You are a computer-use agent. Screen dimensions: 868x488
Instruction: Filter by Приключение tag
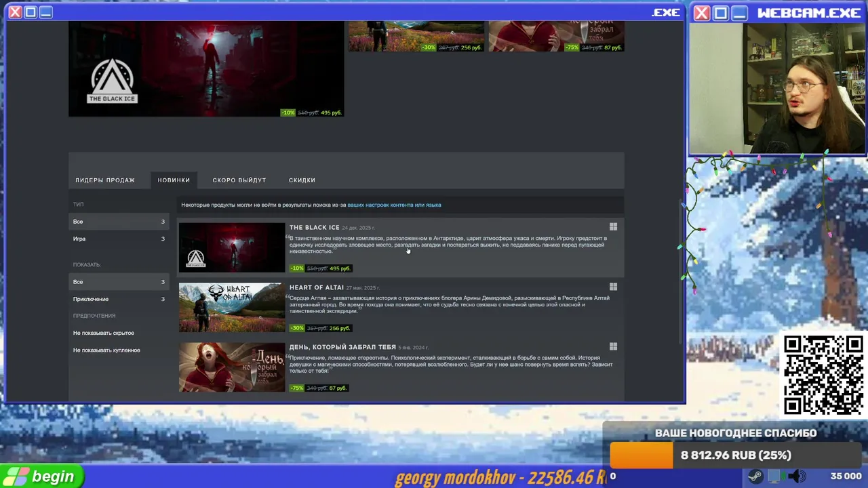tap(119, 299)
